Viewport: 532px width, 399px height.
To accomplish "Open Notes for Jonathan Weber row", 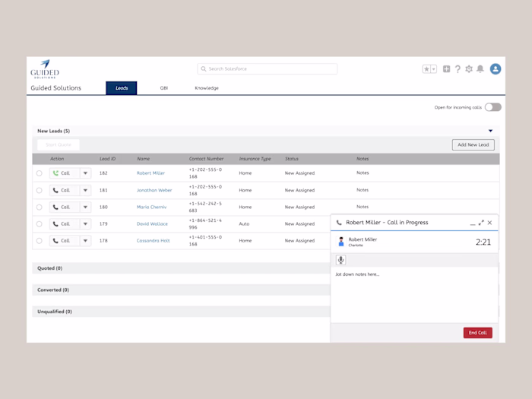I will (x=363, y=190).
